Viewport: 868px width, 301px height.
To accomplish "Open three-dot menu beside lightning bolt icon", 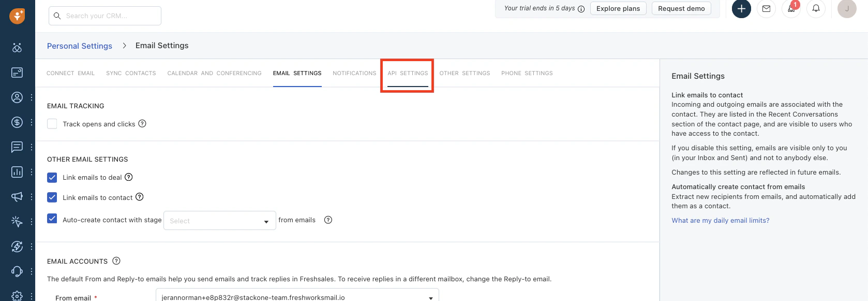I will [x=32, y=247].
